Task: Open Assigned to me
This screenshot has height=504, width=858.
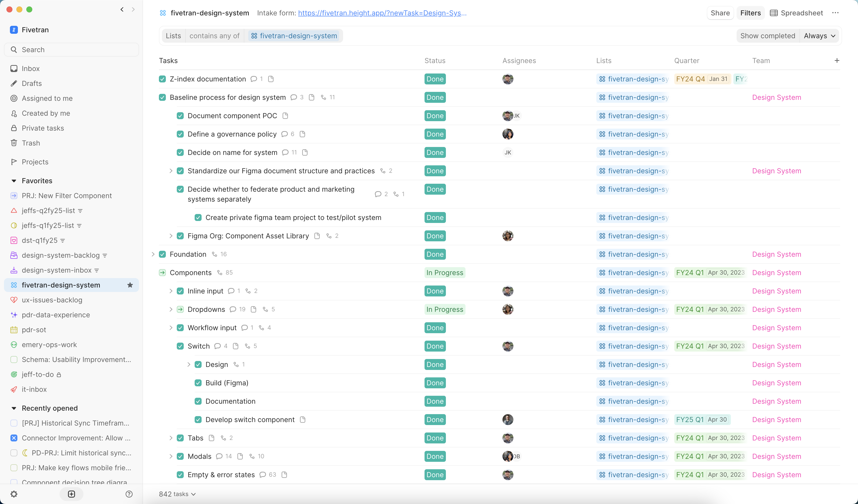Action: coord(71,98)
